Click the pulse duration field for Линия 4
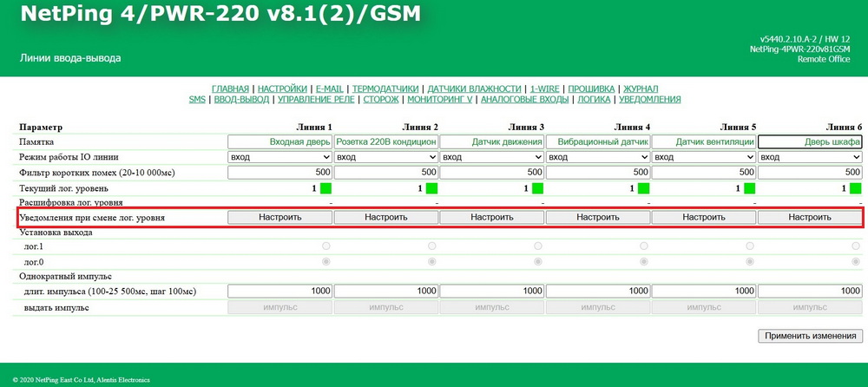Viewport: 868px width, 387px height. [x=597, y=292]
